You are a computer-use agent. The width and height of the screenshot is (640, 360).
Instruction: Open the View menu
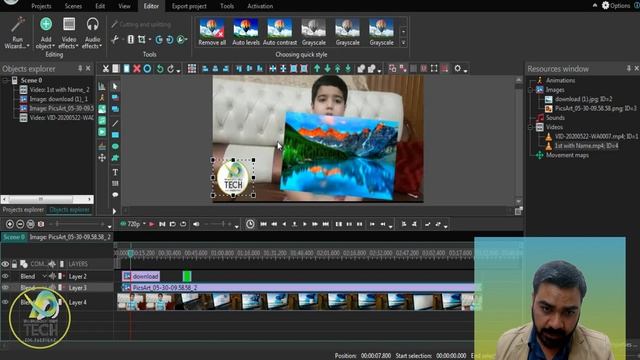(124, 6)
